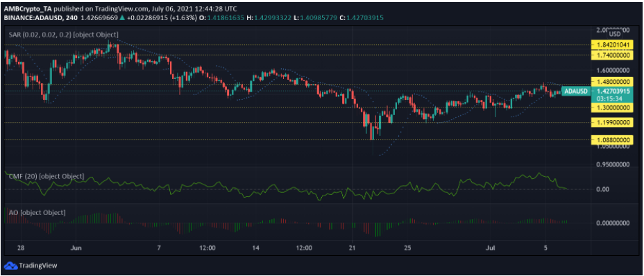Click the SAR (0.02, 0.02, 0.2) indicator legend
Image resolution: width=644 pixels, height=276 pixels.
(64, 35)
